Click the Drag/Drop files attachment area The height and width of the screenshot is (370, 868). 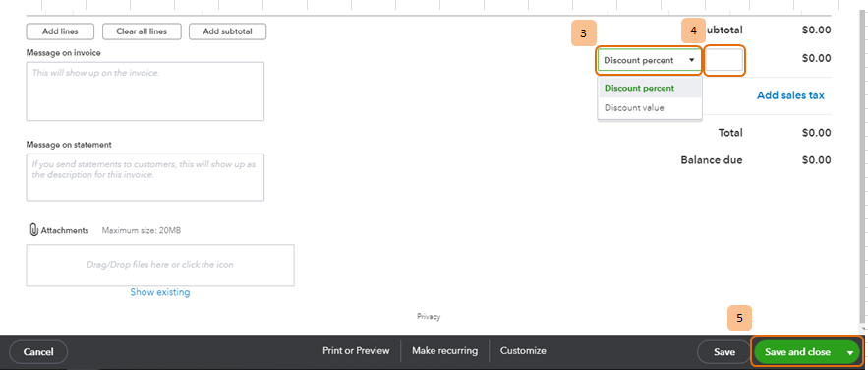[160, 266]
